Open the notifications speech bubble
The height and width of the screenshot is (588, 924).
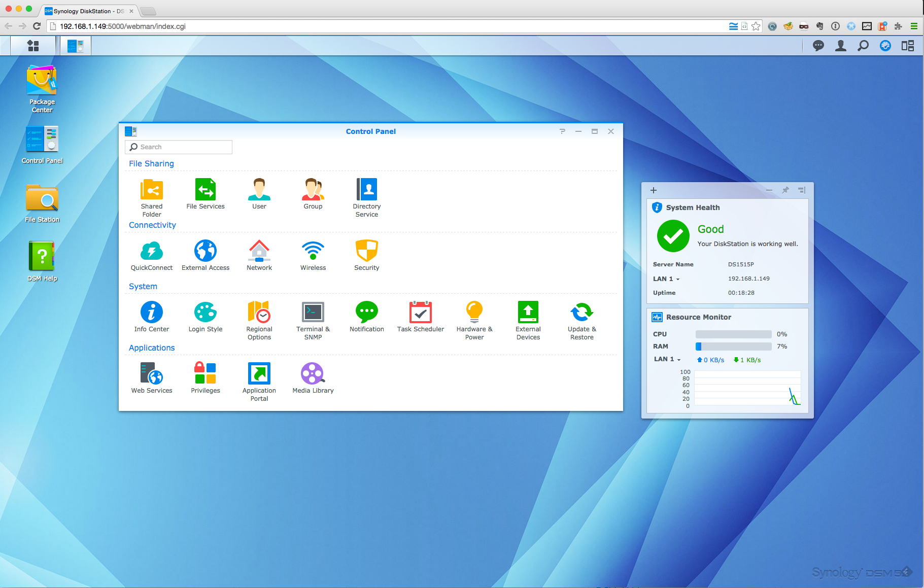click(818, 46)
